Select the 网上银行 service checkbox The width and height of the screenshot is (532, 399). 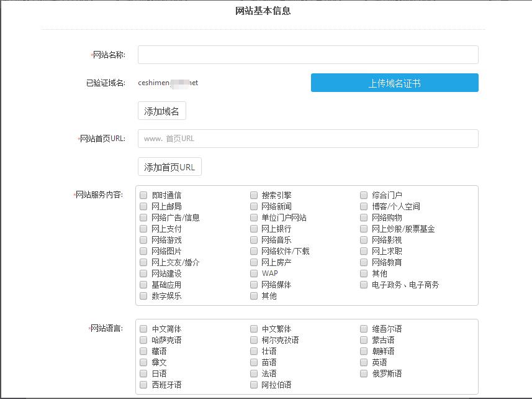254,229
